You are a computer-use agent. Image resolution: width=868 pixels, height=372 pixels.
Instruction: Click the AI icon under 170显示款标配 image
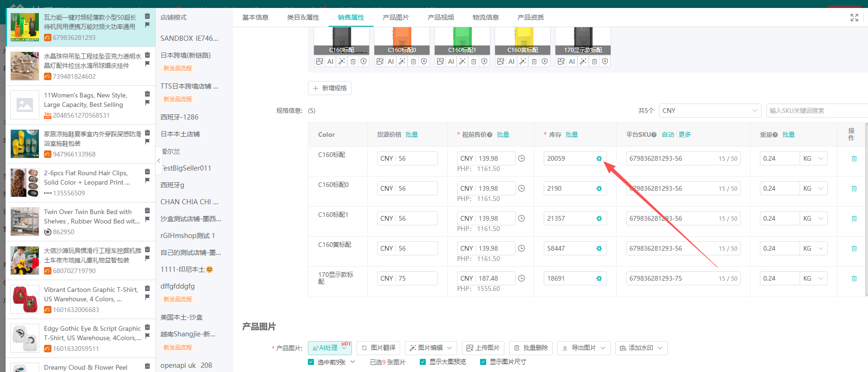(x=572, y=61)
